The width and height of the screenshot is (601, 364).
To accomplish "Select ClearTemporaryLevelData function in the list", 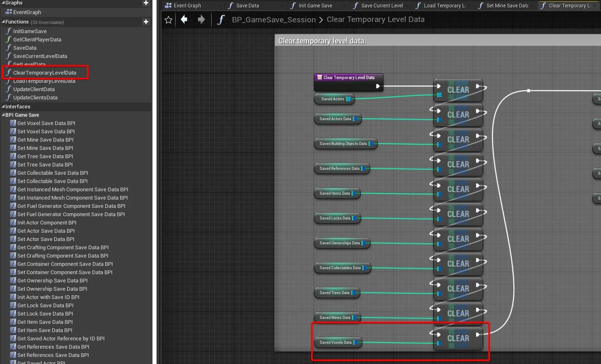I will click(x=45, y=73).
